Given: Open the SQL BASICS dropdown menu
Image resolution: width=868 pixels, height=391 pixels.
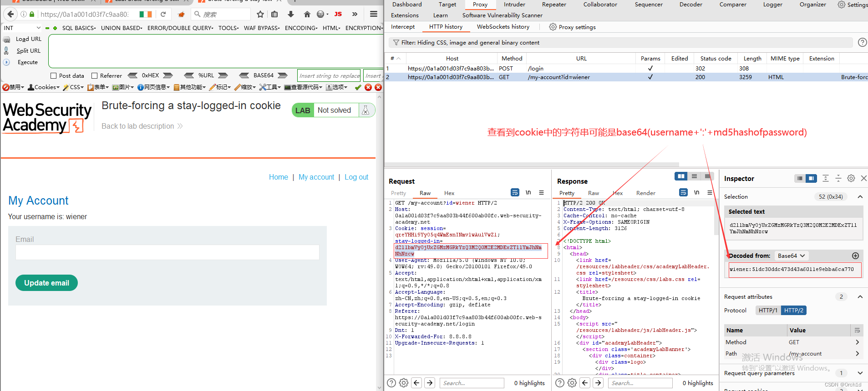Looking at the screenshot, I should [x=79, y=28].
